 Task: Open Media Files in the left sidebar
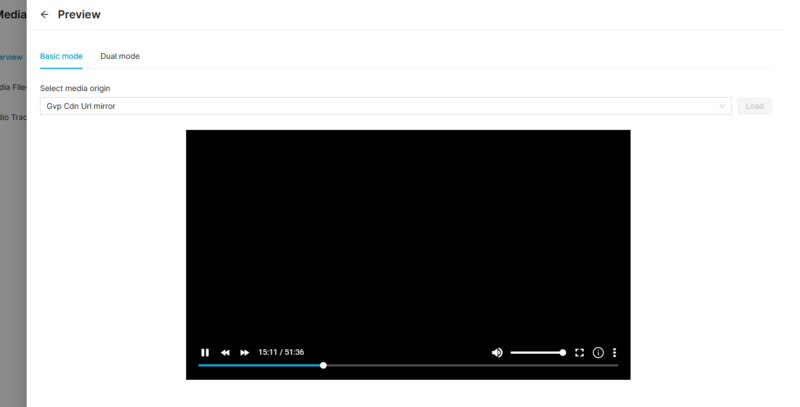pyautogui.click(x=13, y=87)
